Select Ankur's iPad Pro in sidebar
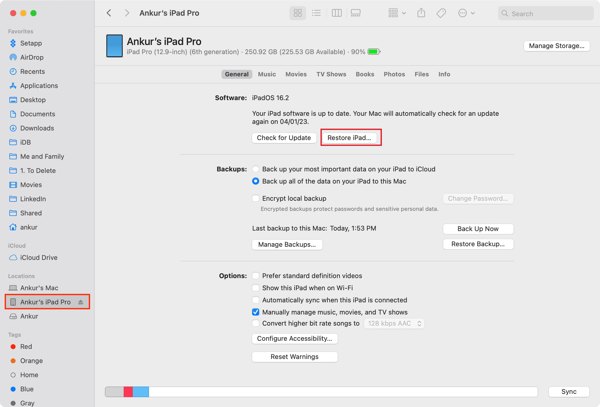Screen dimensions: 600x407 click(x=45, y=302)
